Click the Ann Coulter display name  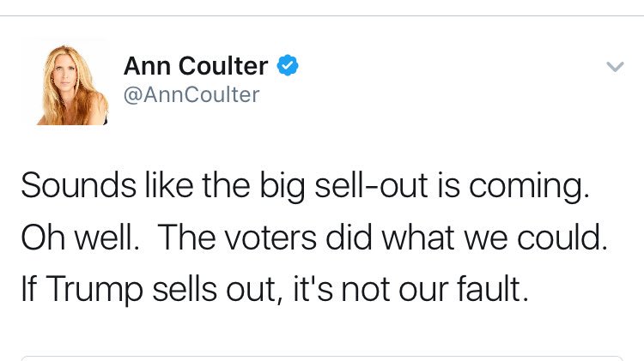click(196, 65)
